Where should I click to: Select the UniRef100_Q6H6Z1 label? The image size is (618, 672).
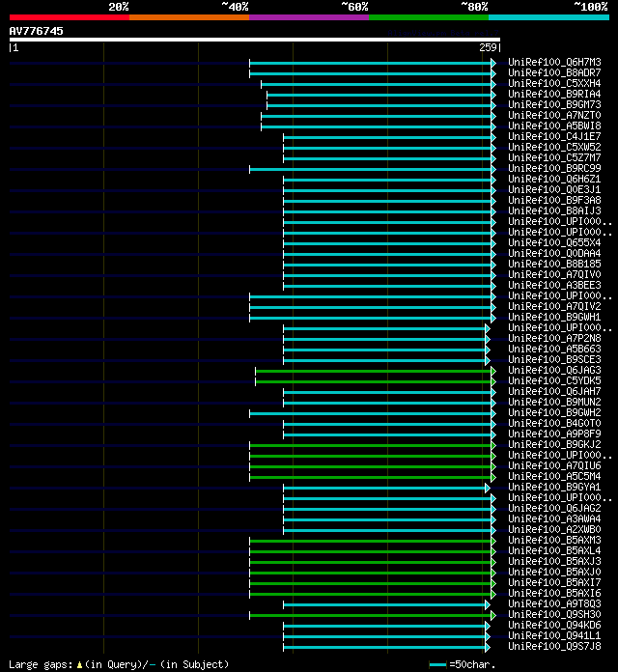point(554,180)
